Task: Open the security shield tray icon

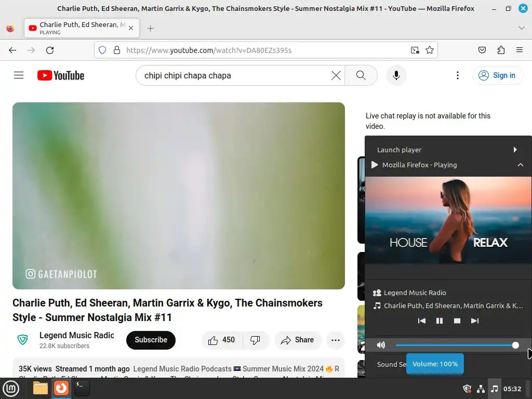Action: click(467, 389)
